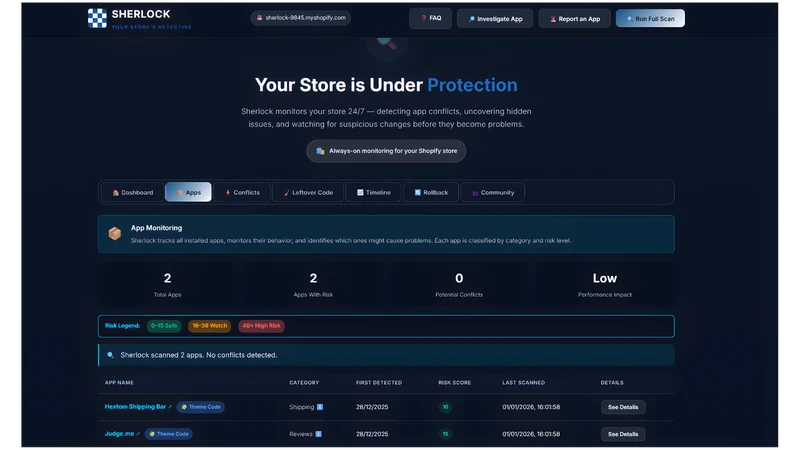The width and height of the screenshot is (800, 450).
Task: Open the Conflicts tab
Action: tap(242, 192)
